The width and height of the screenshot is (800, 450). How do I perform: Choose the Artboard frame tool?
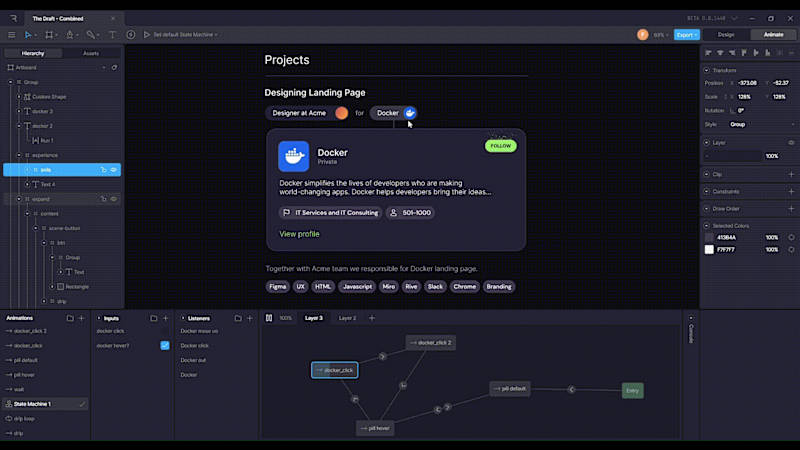tap(49, 35)
